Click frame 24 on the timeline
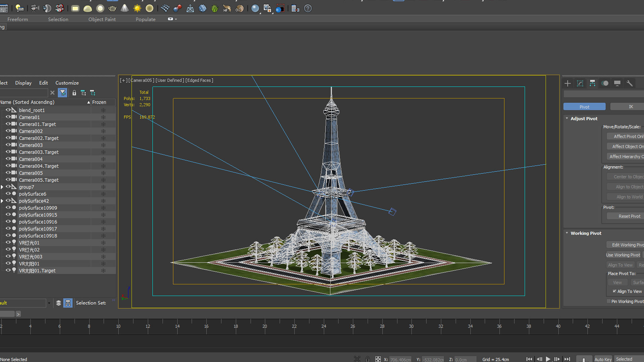This screenshot has width=644, height=362. tap(324, 327)
